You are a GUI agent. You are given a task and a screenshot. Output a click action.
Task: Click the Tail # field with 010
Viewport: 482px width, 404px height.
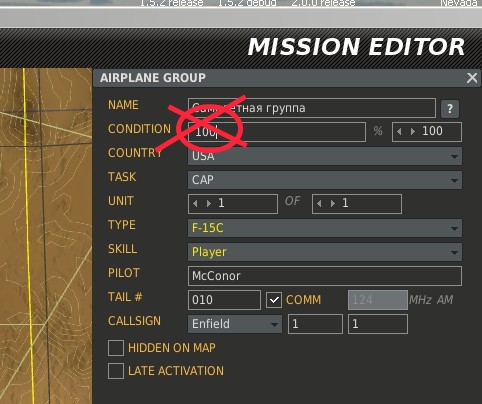[x=224, y=300]
